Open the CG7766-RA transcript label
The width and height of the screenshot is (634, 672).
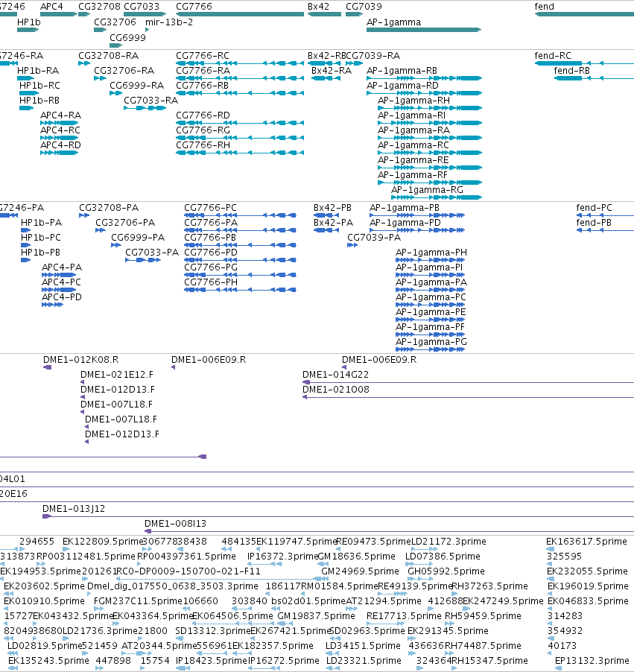[203, 71]
